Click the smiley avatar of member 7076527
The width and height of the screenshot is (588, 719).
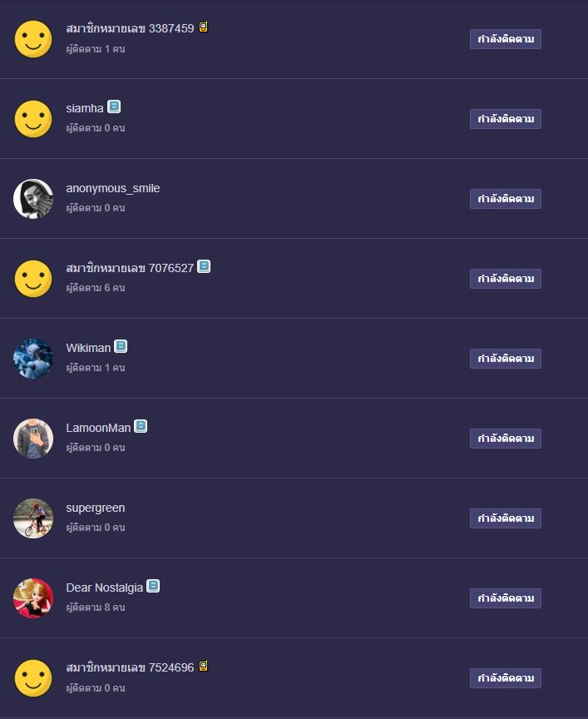pos(33,279)
